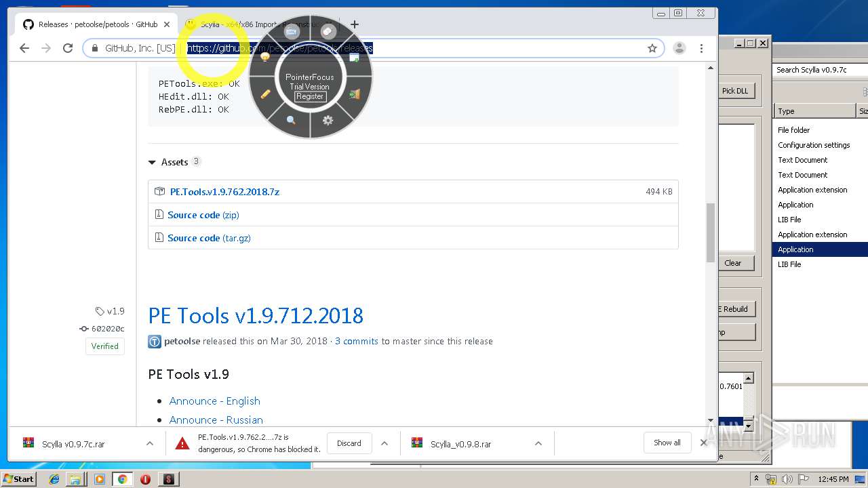View 3 commits since release
868x488 pixels.
pyautogui.click(x=357, y=341)
